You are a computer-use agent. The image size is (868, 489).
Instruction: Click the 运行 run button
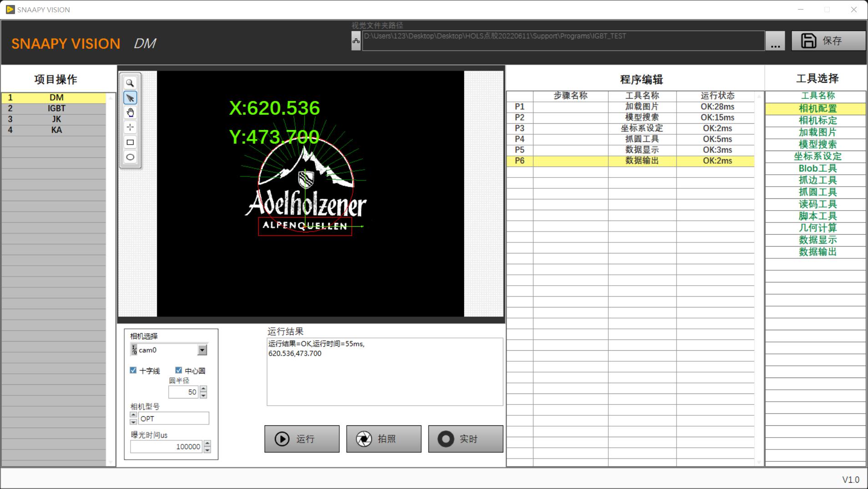(x=302, y=439)
